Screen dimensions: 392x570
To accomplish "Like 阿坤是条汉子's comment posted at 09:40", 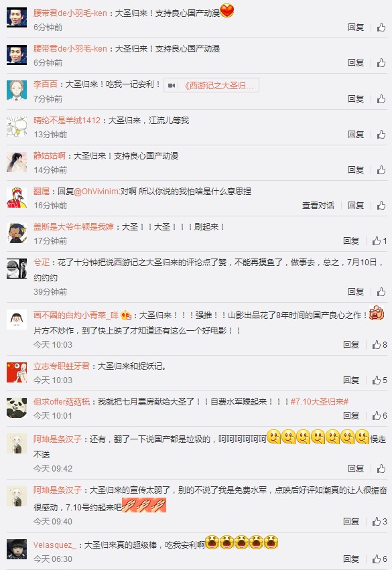I will coord(379,522).
